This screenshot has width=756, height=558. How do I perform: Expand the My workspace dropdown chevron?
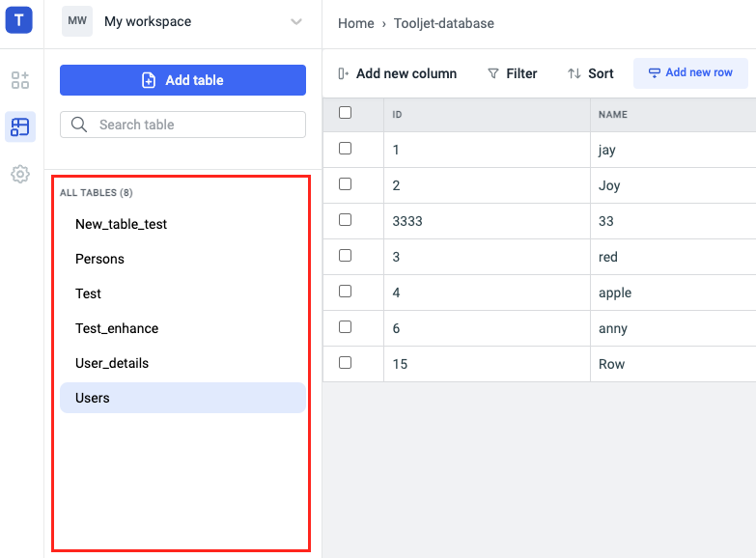(x=296, y=22)
